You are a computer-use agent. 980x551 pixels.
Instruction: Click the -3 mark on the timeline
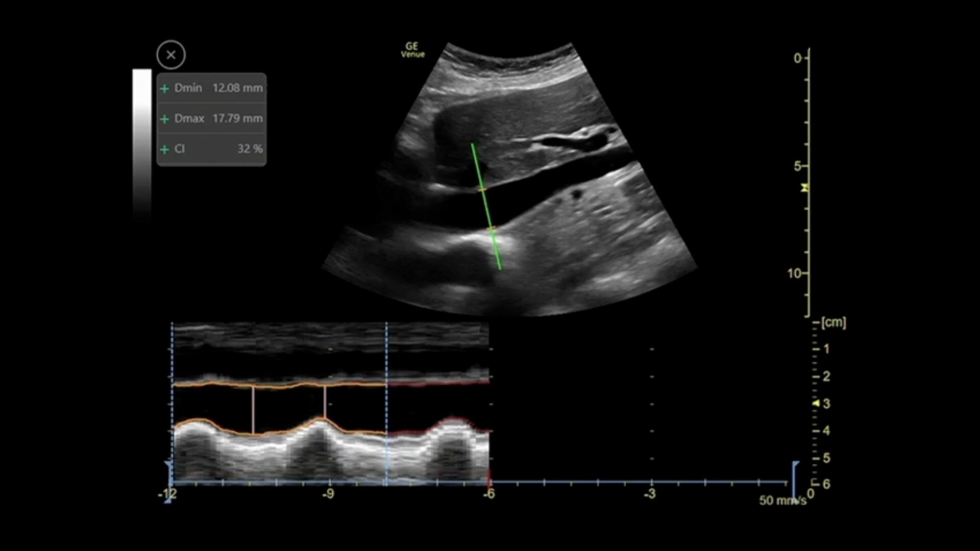click(x=649, y=494)
